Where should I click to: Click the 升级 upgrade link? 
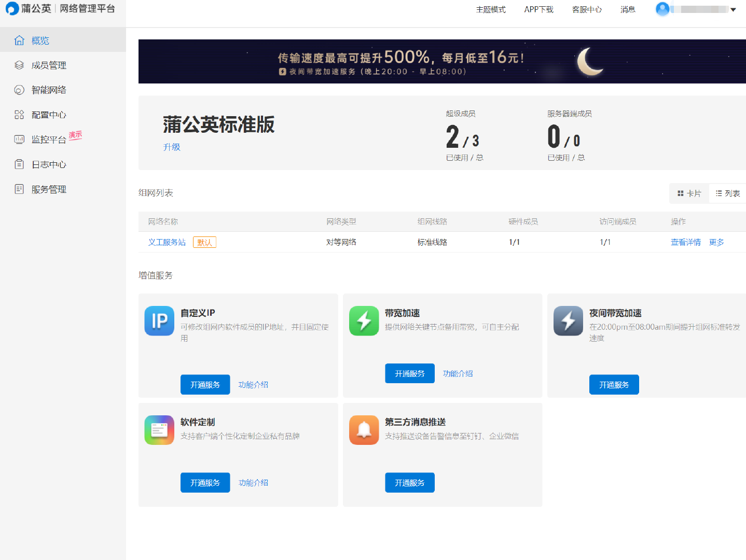coord(172,147)
